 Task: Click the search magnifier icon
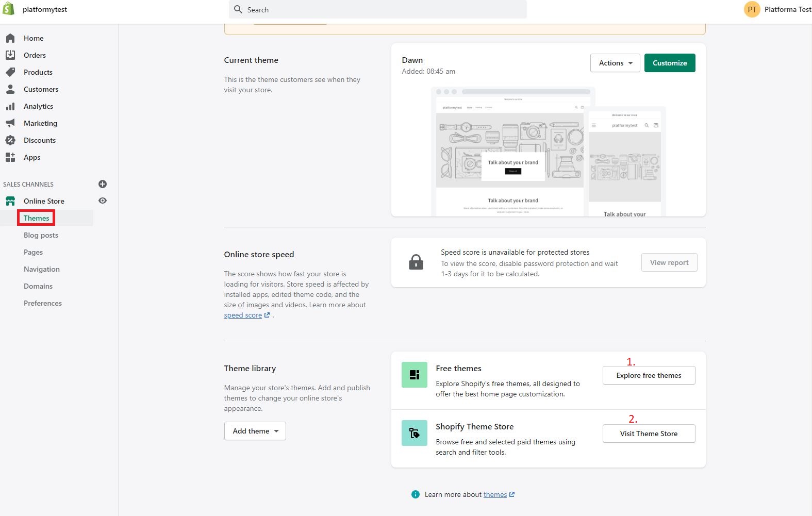coord(238,9)
